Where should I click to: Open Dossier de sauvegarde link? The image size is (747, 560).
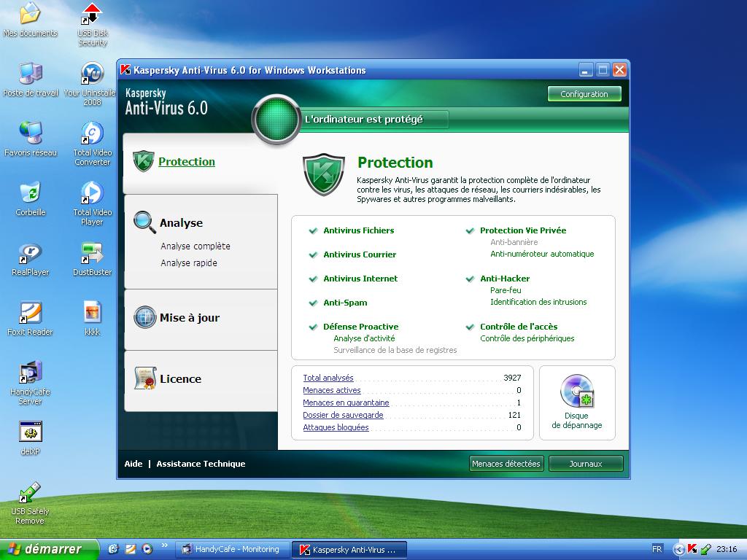(343, 415)
